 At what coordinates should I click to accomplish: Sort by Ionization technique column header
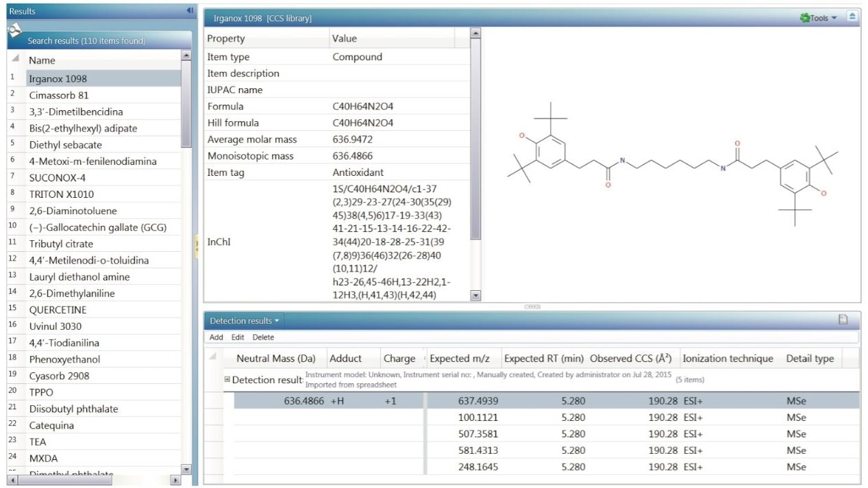pos(730,359)
